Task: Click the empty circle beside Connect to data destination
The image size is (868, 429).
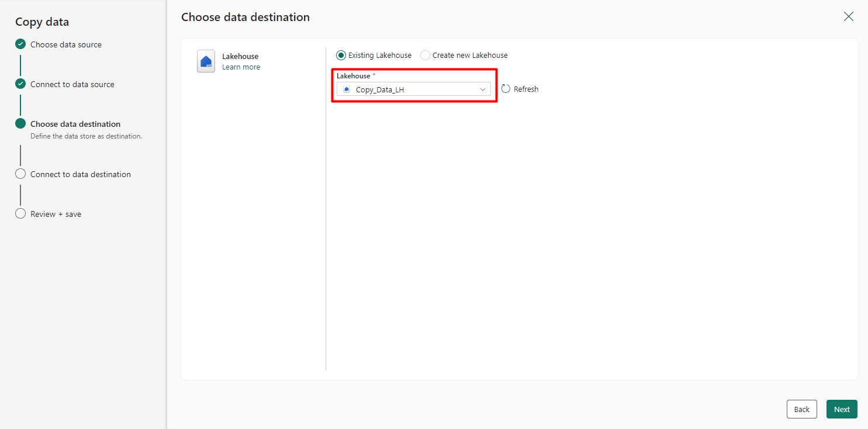Action: coord(20,174)
